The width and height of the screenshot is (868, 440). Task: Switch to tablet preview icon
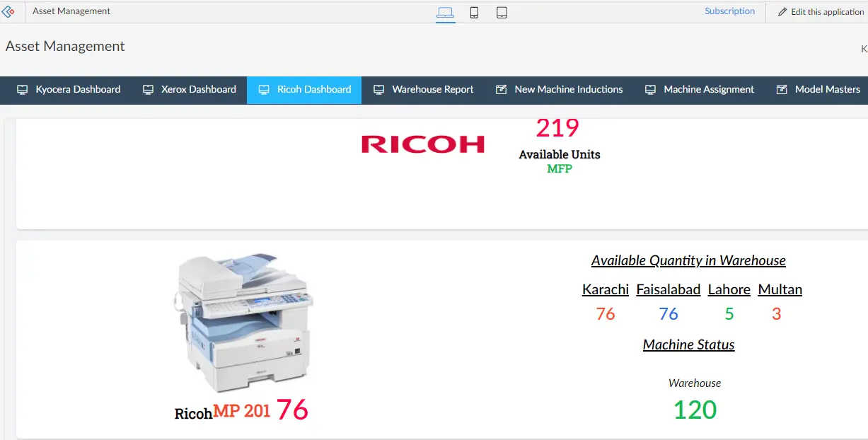[502, 12]
